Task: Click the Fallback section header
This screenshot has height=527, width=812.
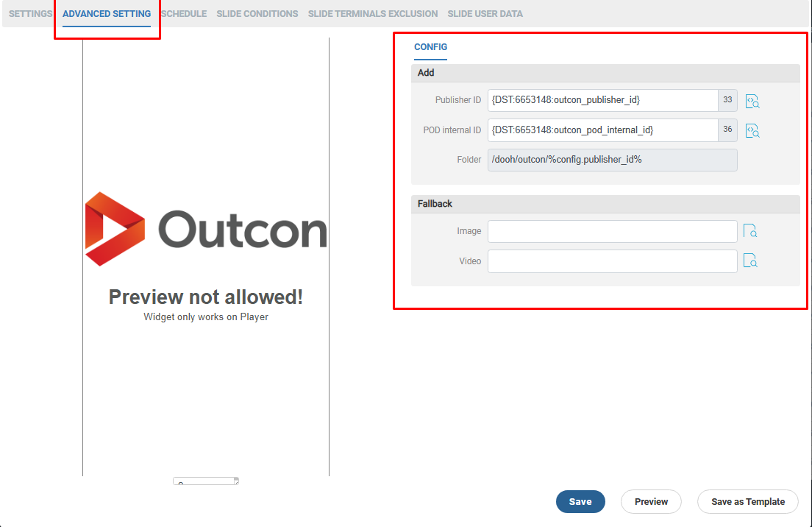Action: (x=605, y=204)
